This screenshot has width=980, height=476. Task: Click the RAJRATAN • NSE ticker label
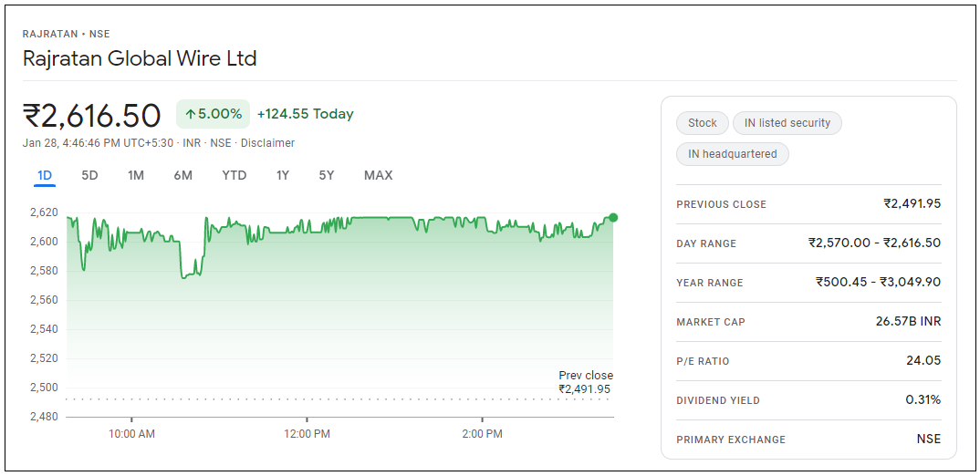tap(67, 35)
